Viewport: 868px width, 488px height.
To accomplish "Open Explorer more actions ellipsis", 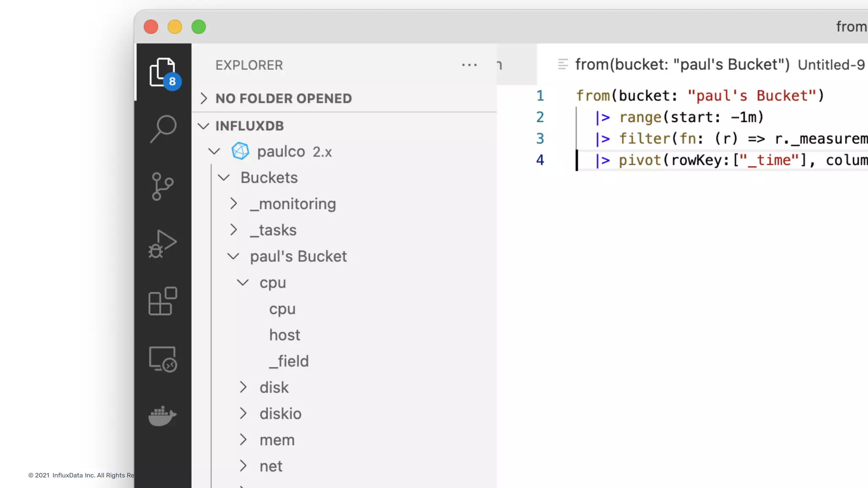I will pyautogui.click(x=469, y=65).
